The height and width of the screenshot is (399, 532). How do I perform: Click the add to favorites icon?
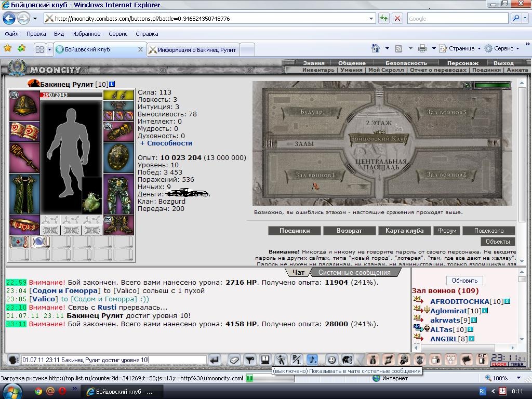[x=22, y=48]
